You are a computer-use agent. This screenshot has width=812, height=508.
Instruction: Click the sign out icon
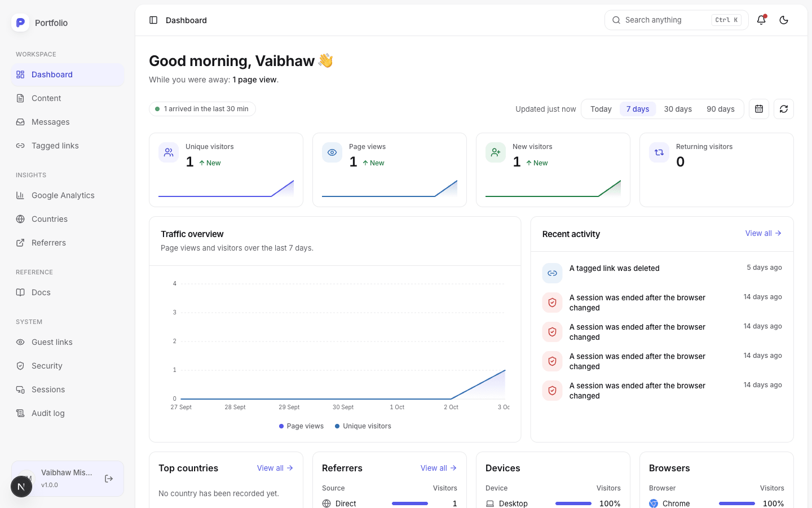click(109, 479)
